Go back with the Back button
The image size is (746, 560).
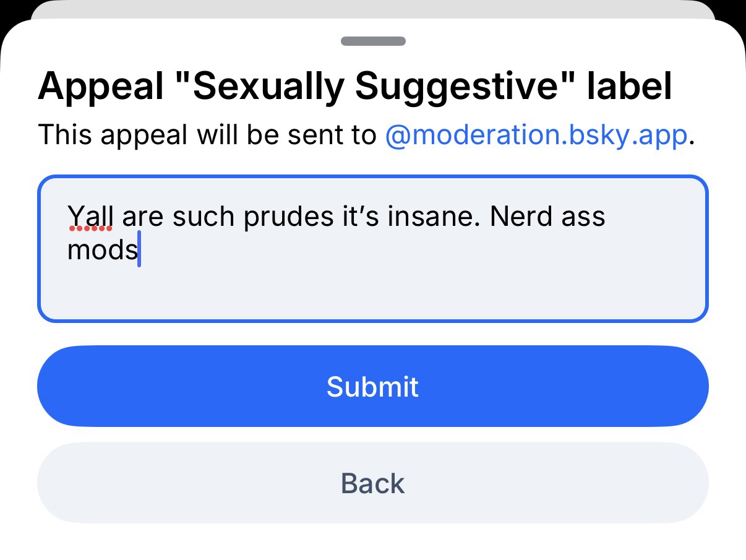[372, 483]
